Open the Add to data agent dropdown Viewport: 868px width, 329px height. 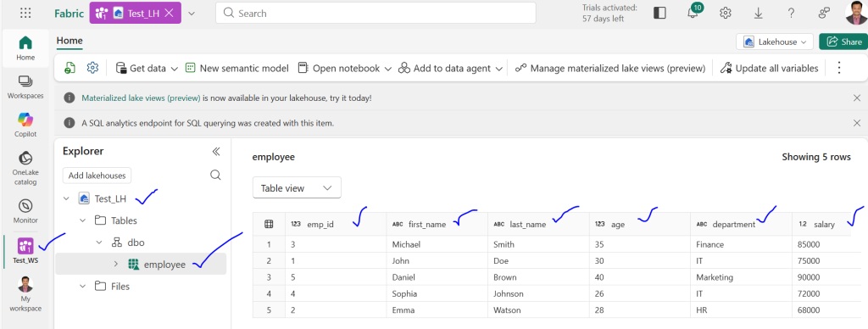450,68
